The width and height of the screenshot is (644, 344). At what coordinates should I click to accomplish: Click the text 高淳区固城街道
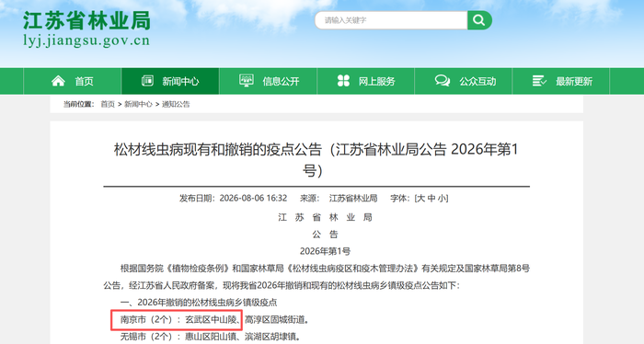coord(275,319)
